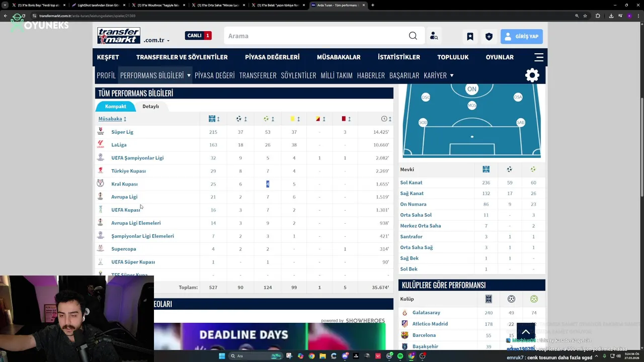This screenshot has width=644, height=362.
Task: Open Windows Start menu
Action: point(221,356)
